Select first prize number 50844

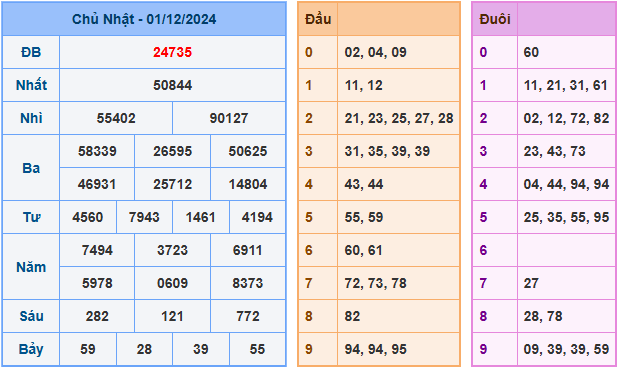click(x=172, y=85)
